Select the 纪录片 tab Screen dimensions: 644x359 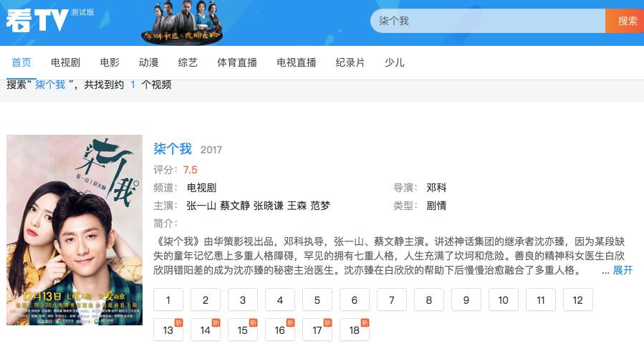click(x=350, y=62)
